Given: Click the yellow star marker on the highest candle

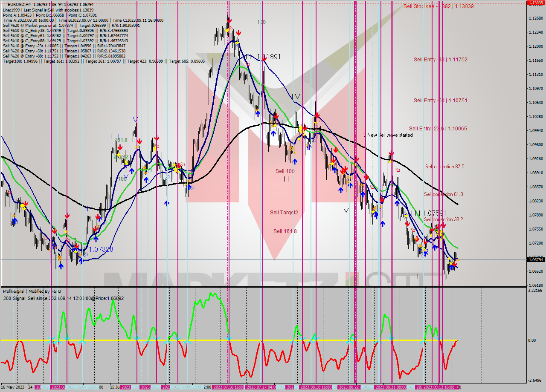Looking at the screenshot, I should tap(227, 31).
